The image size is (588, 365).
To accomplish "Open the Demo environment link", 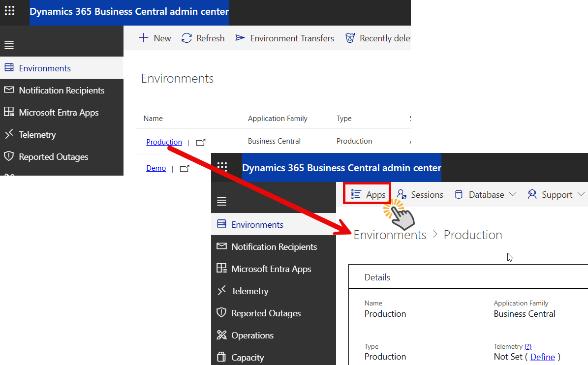I will 156,168.
